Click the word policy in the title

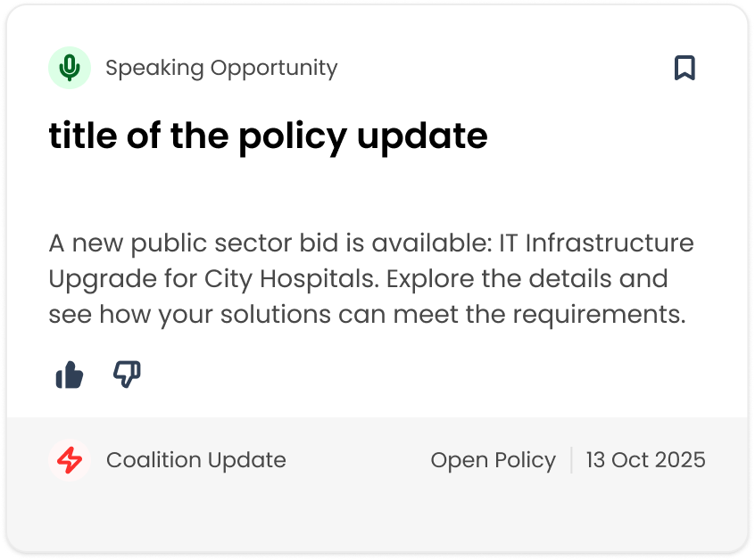[293, 137]
